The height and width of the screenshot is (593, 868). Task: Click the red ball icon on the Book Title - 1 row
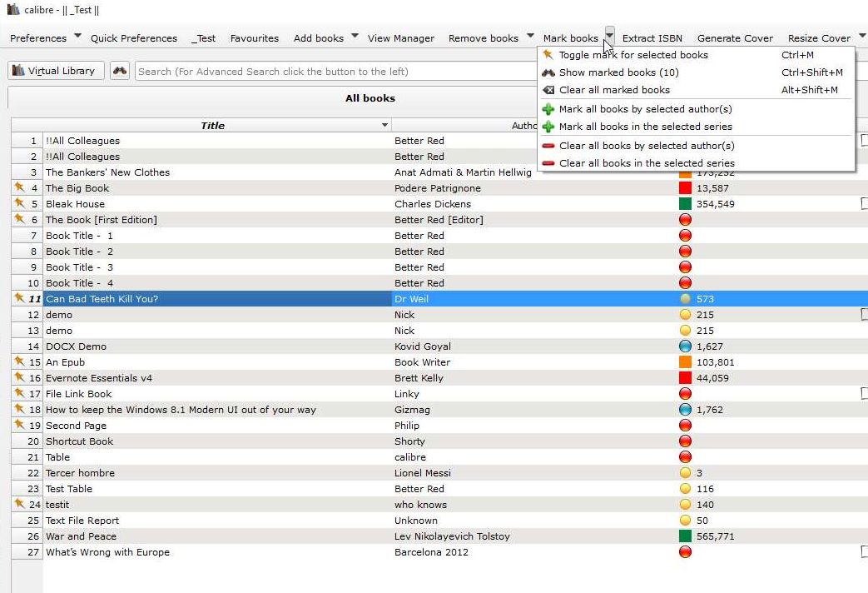[x=685, y=236]
